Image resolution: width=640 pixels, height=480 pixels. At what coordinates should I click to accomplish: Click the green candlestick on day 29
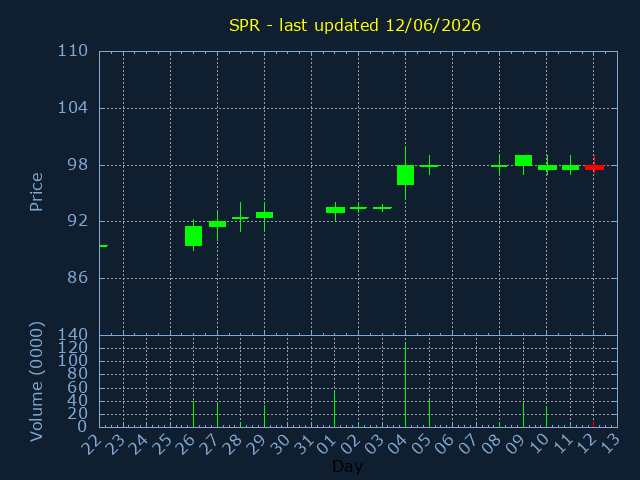tap(264, 216)
